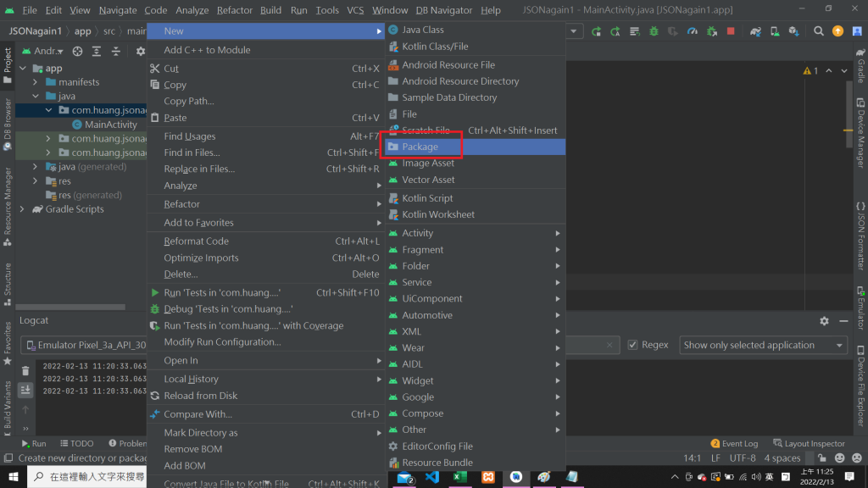Click the Project tree horizontal scrollbar
The width and height of the screenshot is (868, 488).
70,307
